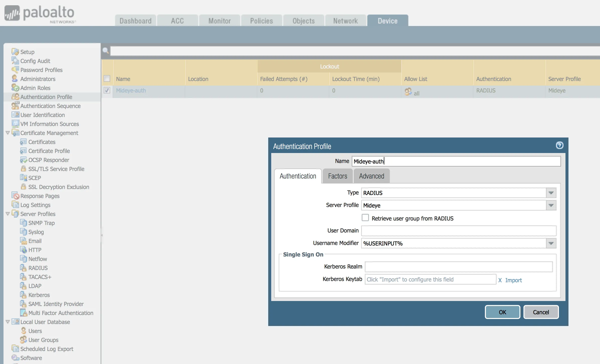600x364 pixels.
Task: Enable Retrieve user group from RADIUS
Action: [365, 217]
